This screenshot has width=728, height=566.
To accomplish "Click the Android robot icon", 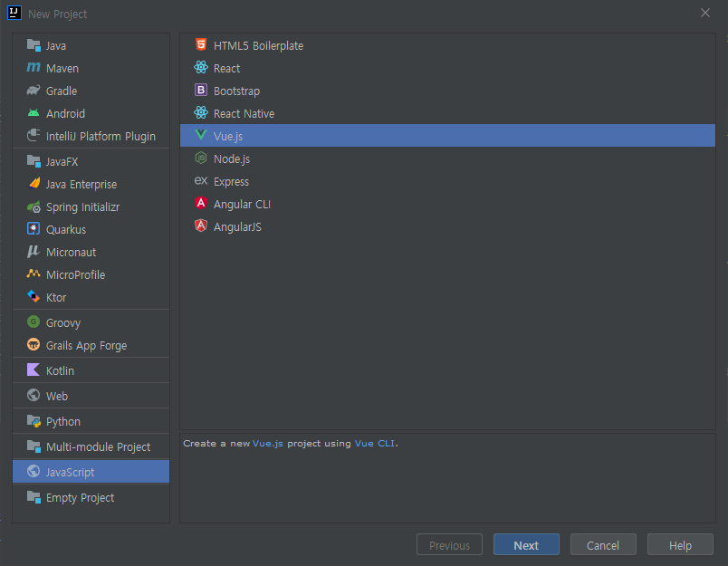I will [x=34, y=113].
